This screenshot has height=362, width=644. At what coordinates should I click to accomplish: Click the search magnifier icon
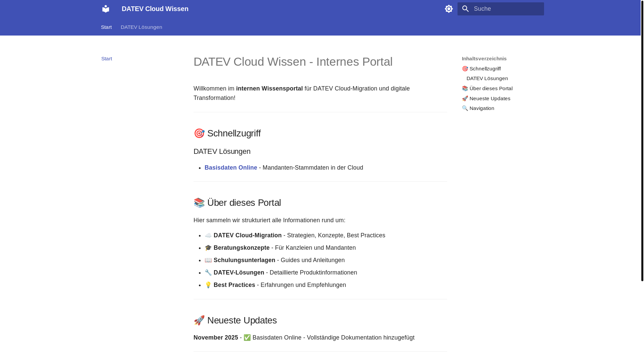tap(465, 9)
